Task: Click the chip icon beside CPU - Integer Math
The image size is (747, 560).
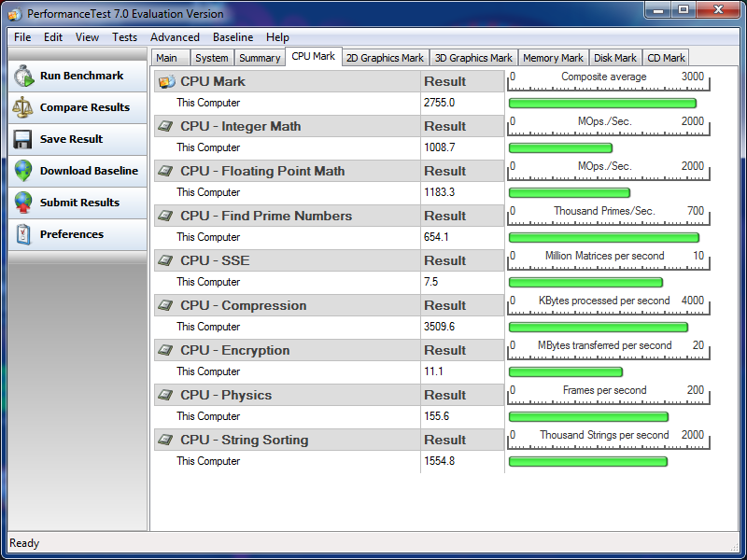Action: click(165, 126)
